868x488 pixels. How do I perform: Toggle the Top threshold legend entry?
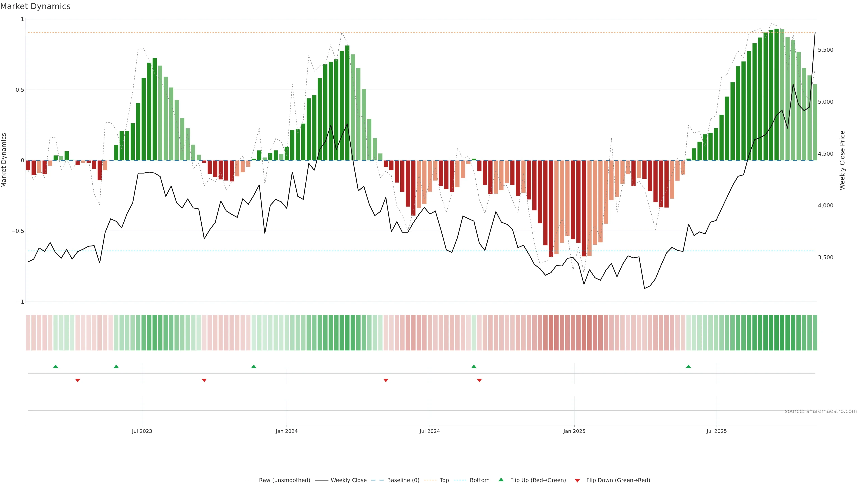(x=444, y=480)
